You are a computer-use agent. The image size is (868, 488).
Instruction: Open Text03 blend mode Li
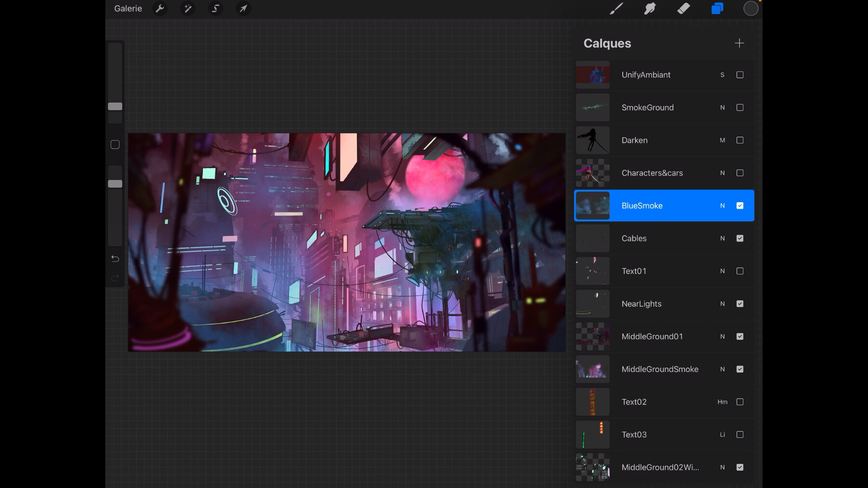click(x=722, y=435)
